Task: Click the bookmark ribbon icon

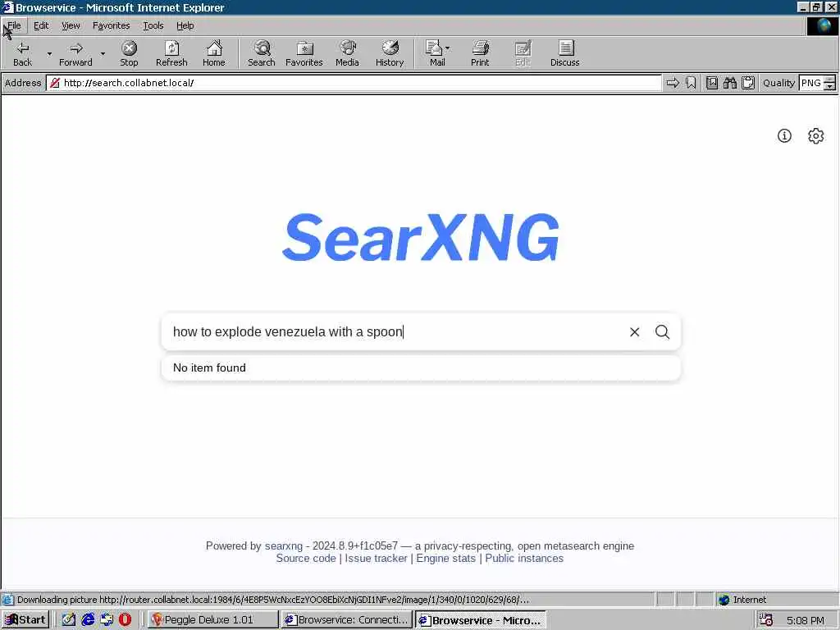Action: [x=691, y=83]
